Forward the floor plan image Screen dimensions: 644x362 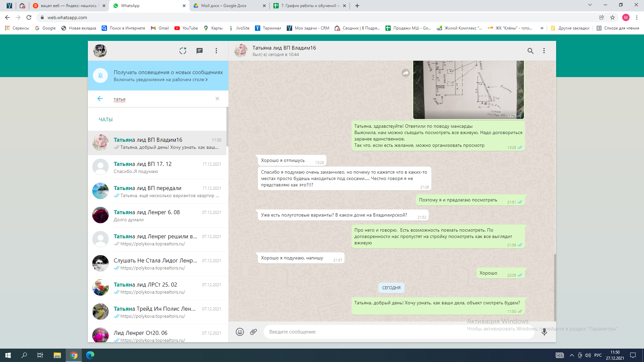(406, 73)
